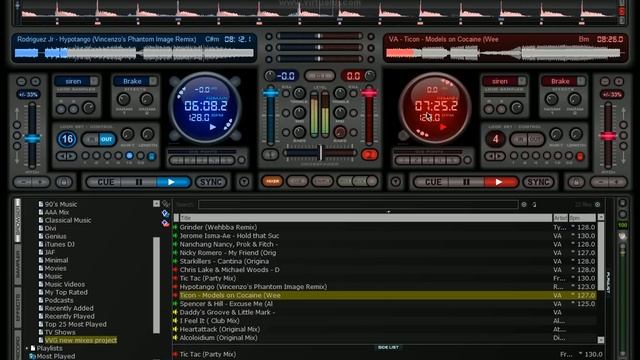The image size is (640, 360).
Task: Open the right deck round dropdown arrow button
Action: (x=396, y=182)
